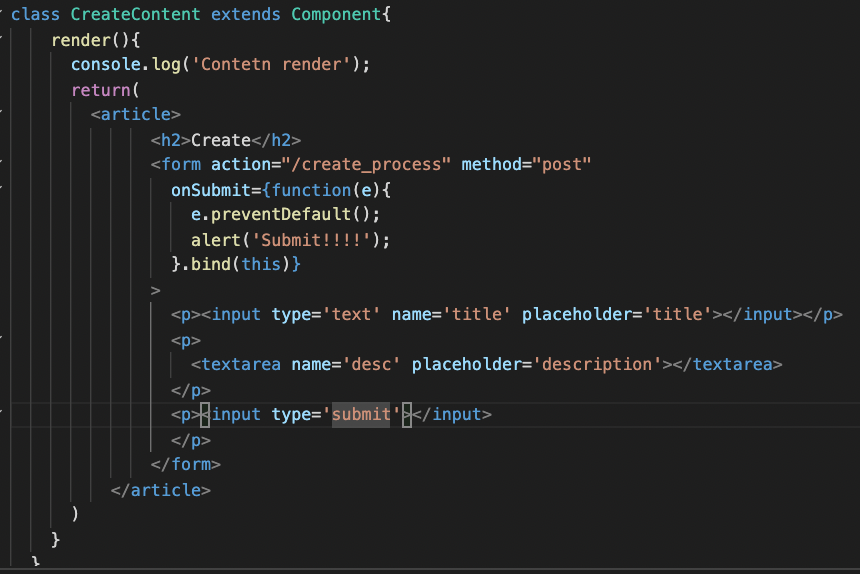The image size is (860, 574).
Task: Click the name='title' attribute value
Action: pos(476,314)
